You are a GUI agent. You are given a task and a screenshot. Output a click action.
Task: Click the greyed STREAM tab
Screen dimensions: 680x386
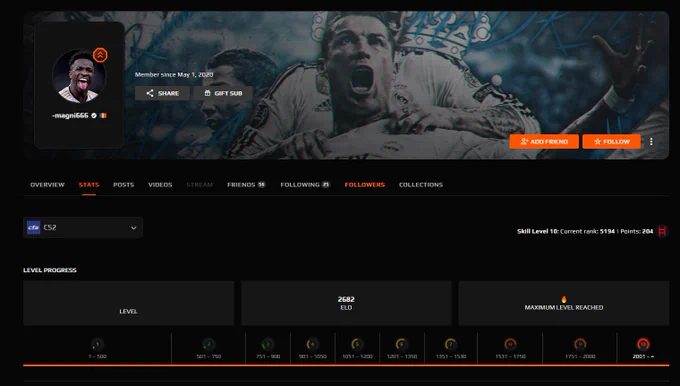point(199,185)
